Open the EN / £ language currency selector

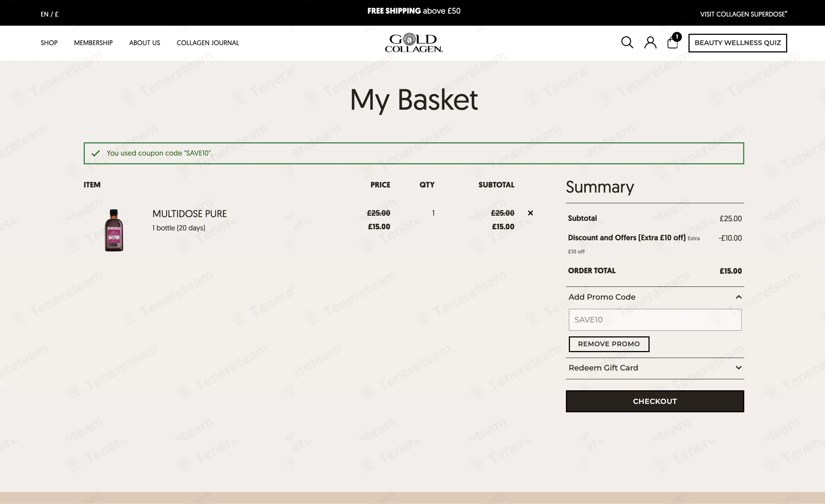click(x=50, y=14)
